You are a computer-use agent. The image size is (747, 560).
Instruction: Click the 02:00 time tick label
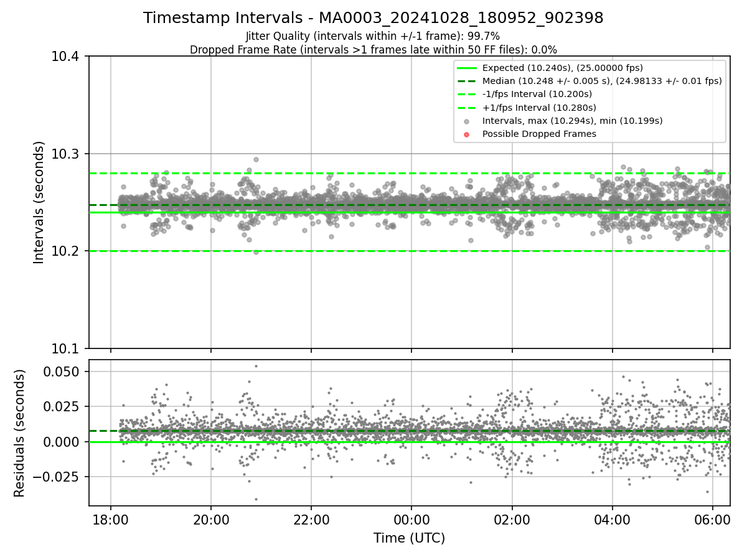click(512, 518)
